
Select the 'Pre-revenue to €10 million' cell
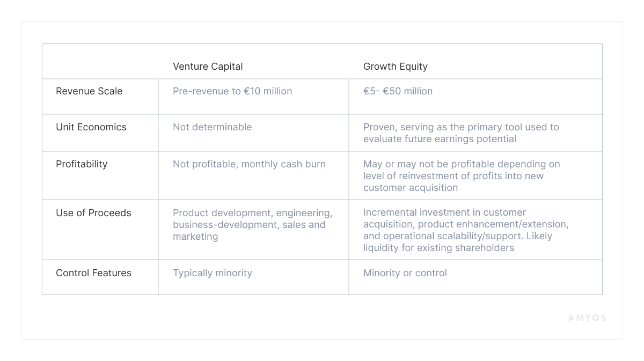pyautogui.click(x=232, y=91)
